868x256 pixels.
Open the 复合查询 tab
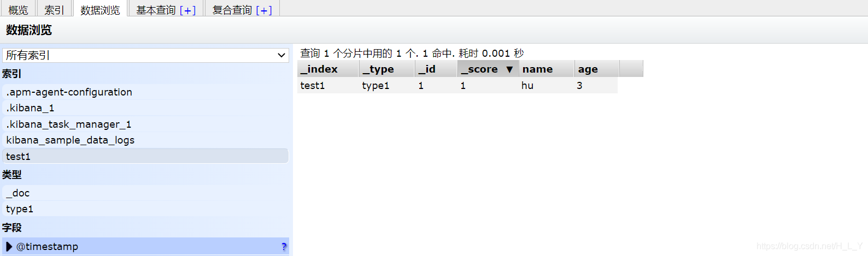click(232, 10)
